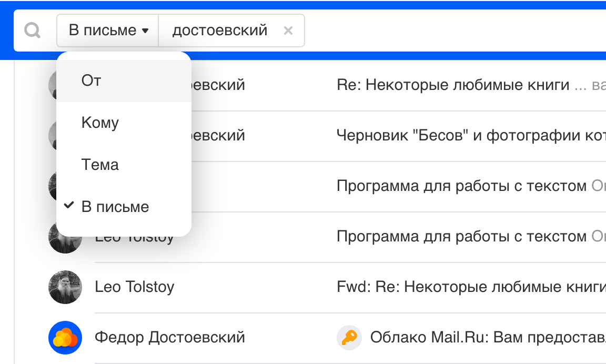Open the first Программа для работы с текстом email
The height and width of the screenshot is (364, 606).
coord(462,186)
